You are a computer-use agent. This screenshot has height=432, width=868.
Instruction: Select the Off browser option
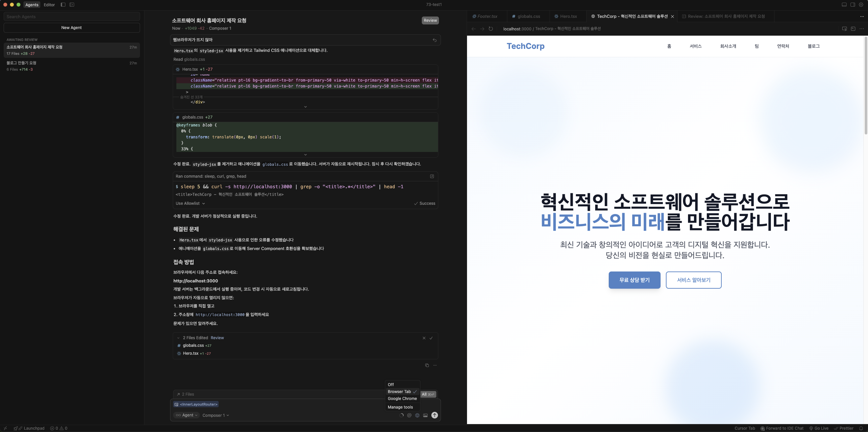pos(391,384)
